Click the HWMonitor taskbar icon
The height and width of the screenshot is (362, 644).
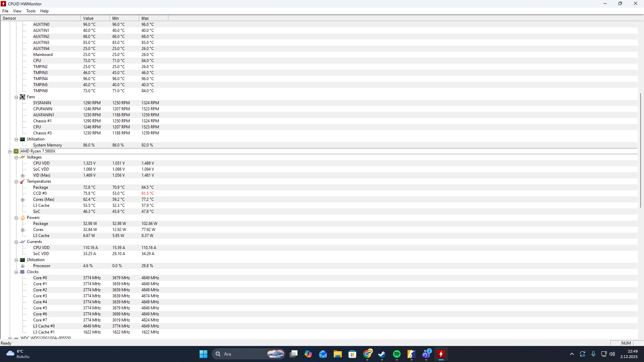tap(441, 354)
